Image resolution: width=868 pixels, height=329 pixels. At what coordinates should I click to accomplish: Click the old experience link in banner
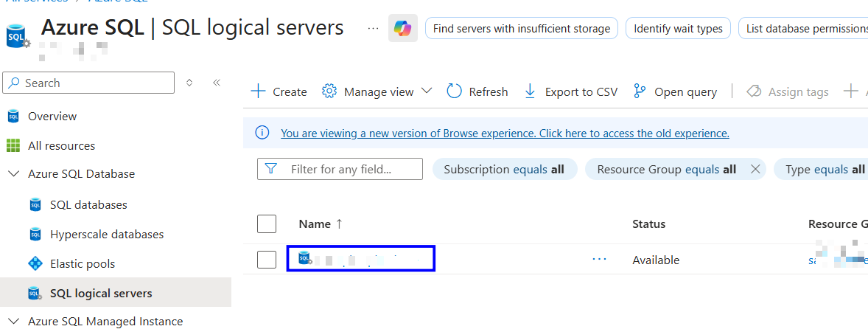[505, 133]
